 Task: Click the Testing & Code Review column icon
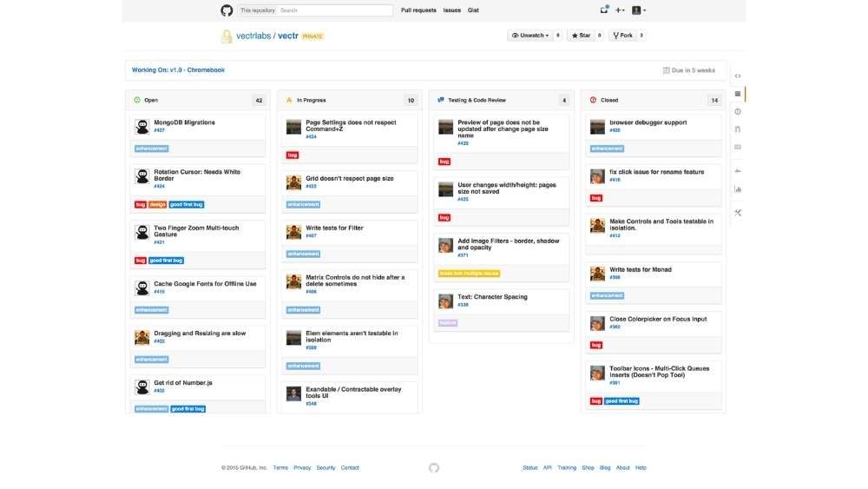pos(441,100)
